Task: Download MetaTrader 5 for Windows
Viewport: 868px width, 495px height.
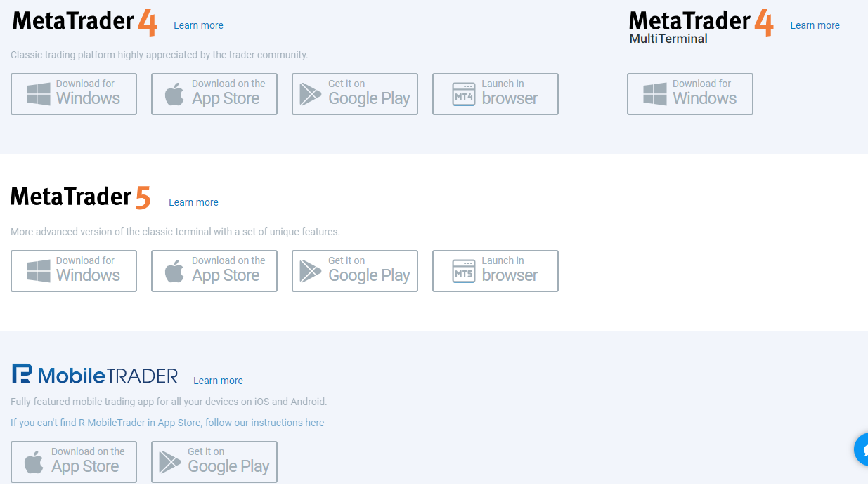Action: pyautogui.click(x=74, y=271)
